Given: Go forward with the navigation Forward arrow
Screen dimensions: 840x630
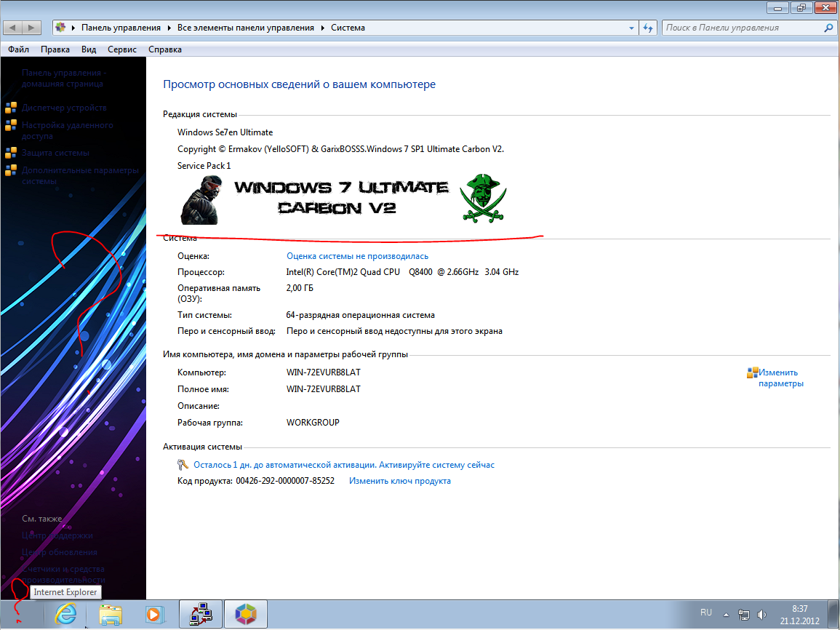Looking at the screenshot, I should [x=31, y=28].
